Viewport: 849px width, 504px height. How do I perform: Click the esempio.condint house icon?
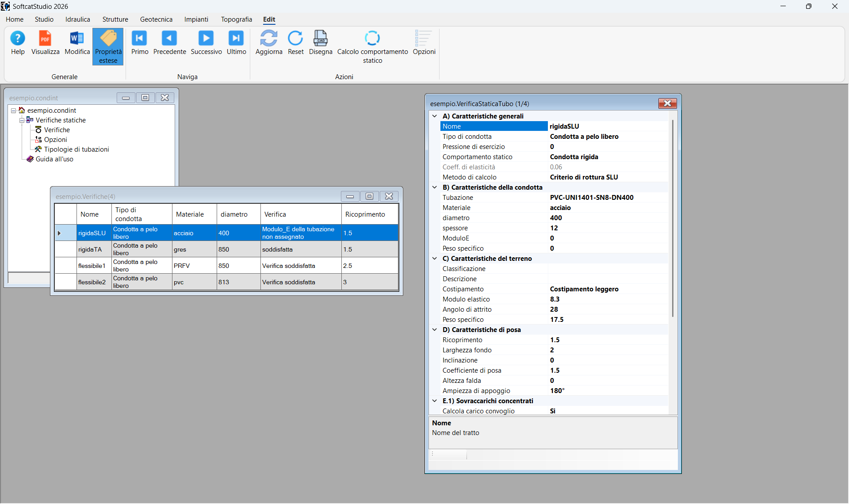coord(22,110)
